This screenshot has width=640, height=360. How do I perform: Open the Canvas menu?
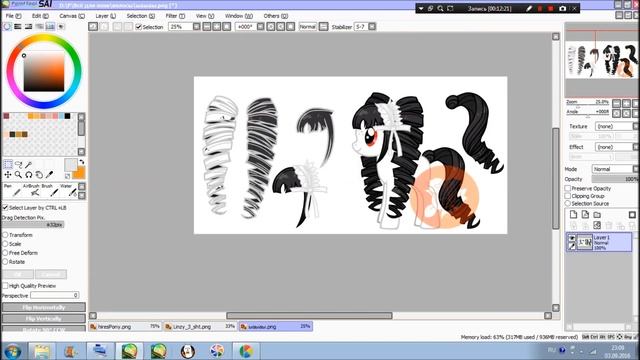pyautogui.click(x=72, y=16)
